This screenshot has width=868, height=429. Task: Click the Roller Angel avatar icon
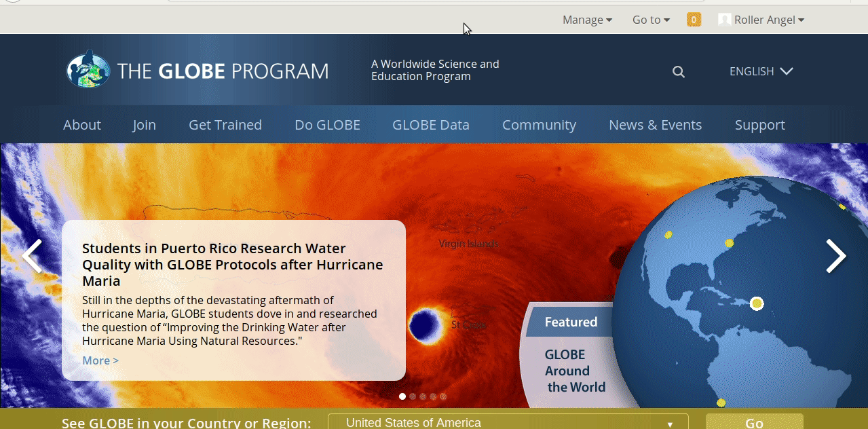coord(724,20)
